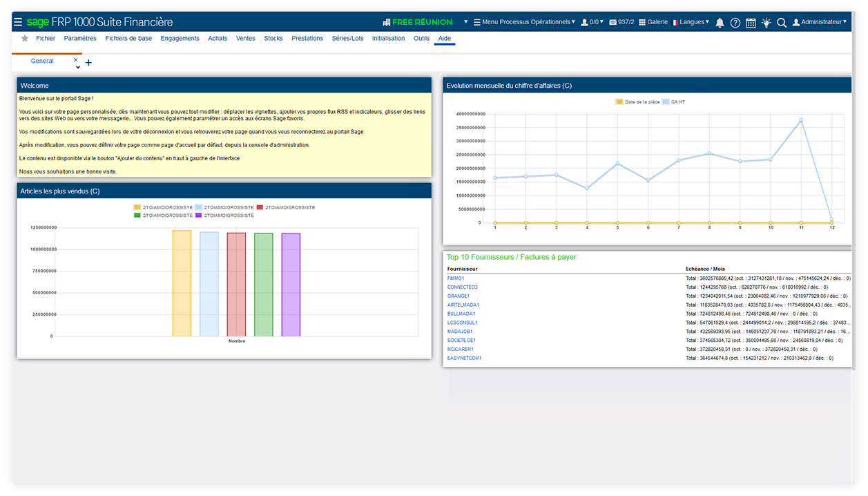Open the Fichier menu
Screen dimensions: 868x496
(x=46, y=39)
